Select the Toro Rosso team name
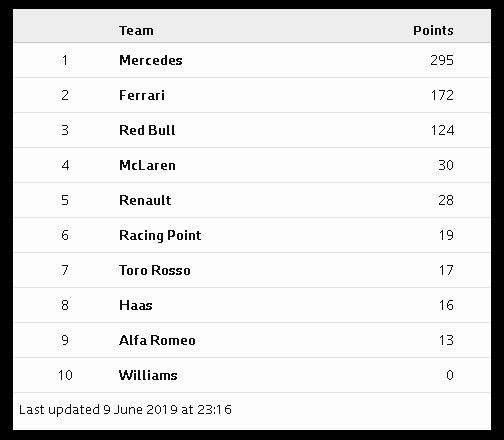 point(155,270)
